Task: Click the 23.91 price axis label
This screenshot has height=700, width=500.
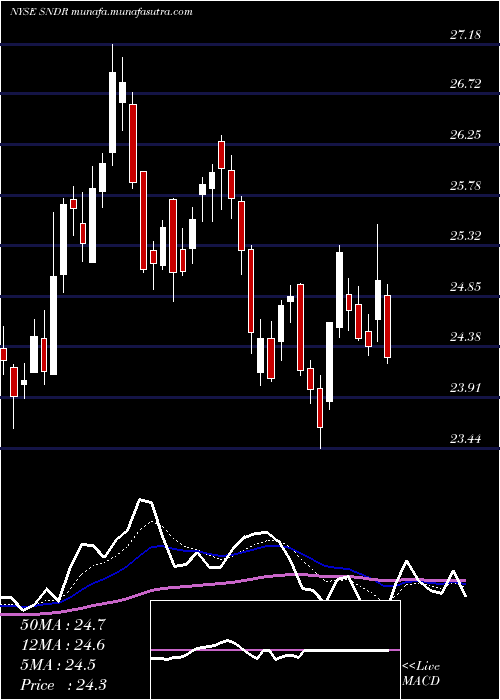Action: 465,388
